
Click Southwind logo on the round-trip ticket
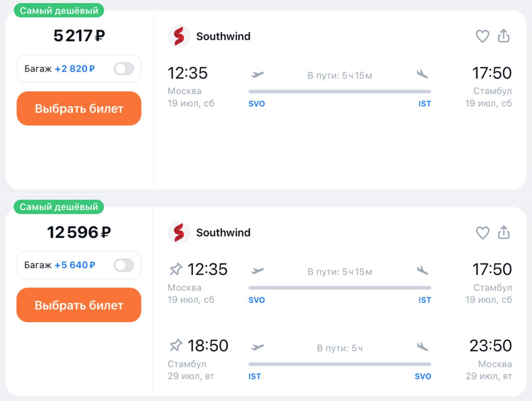pyautogui.click(x=179, y=233)
